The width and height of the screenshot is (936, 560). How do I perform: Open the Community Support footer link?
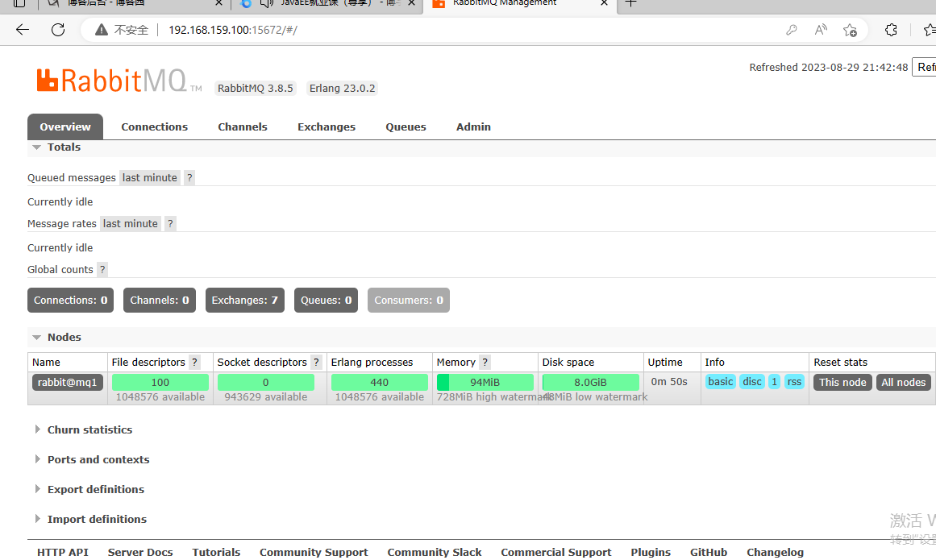[314, 553]
